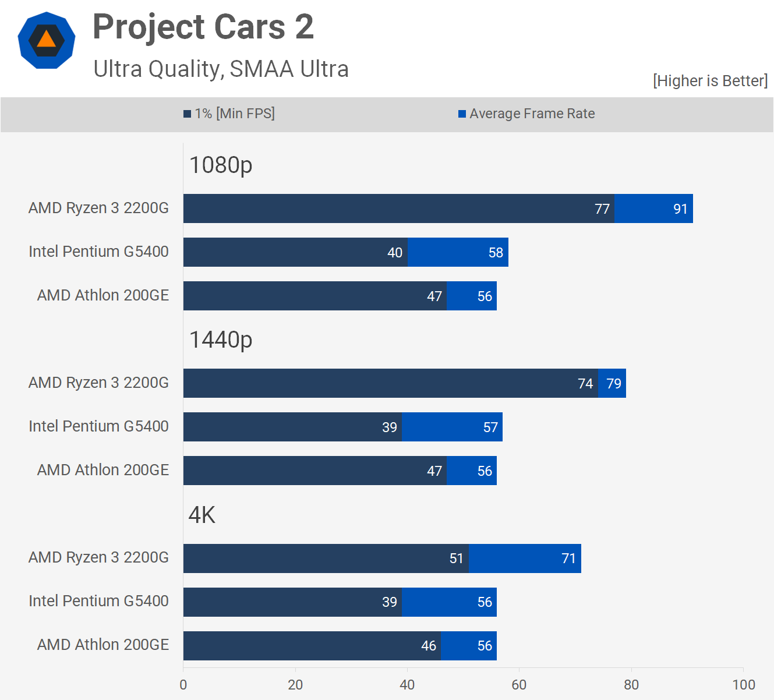
Task: Click the 39 min FPS value in the 1440p Pentium bar
Action: [x=390, y=427]
